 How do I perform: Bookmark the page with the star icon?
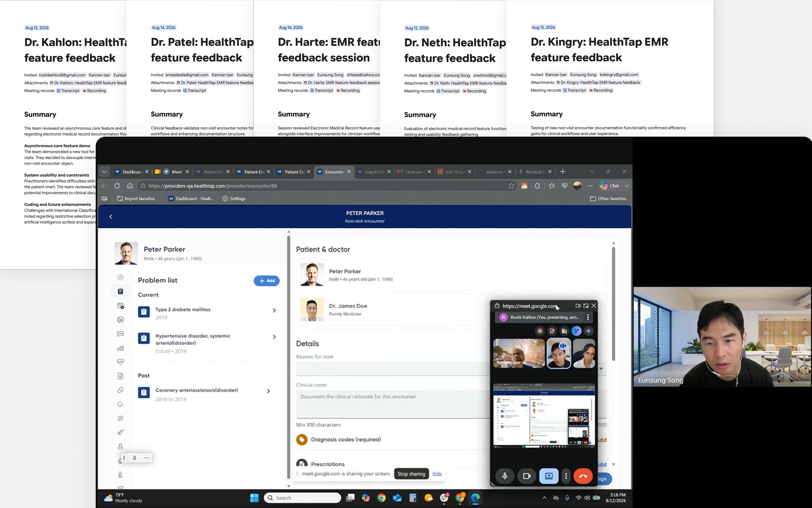tap(512, 186)
